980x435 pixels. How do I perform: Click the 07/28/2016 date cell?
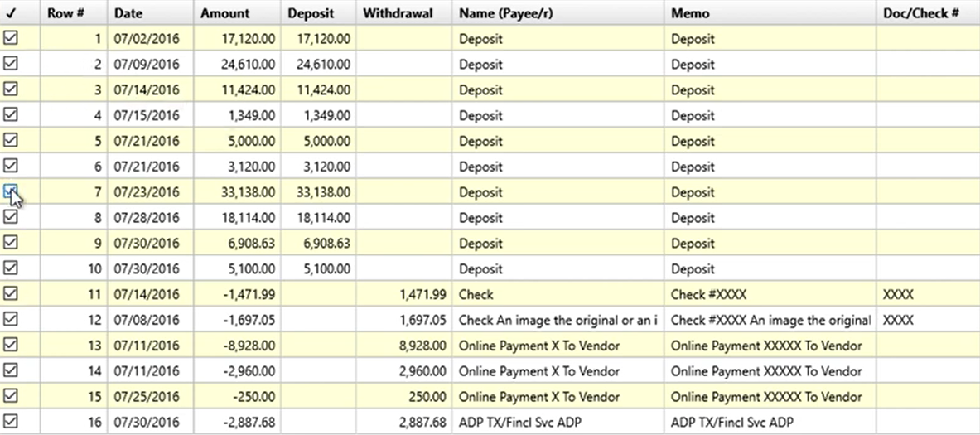point(151,218)
